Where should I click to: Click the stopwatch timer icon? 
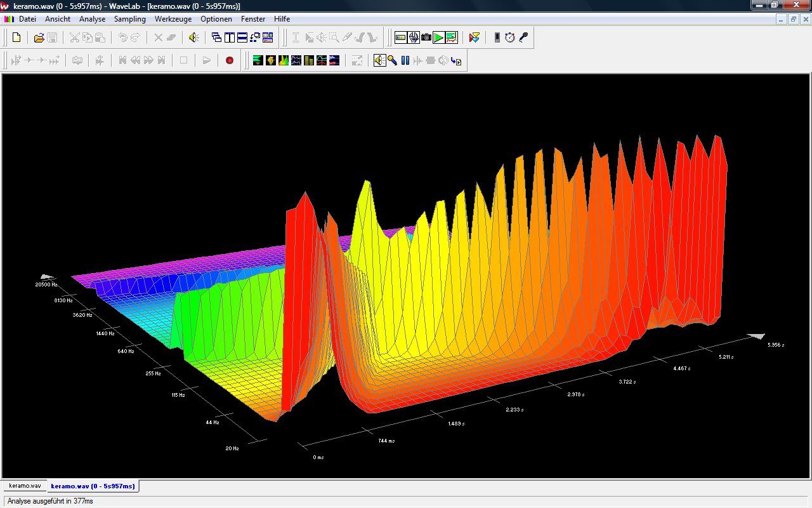(510, 37)
